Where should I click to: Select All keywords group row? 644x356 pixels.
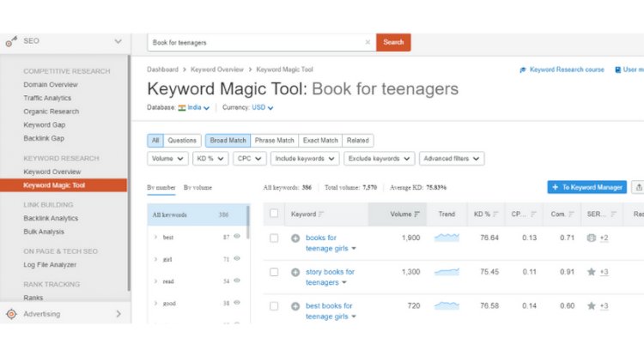click(x=197, y=215)
